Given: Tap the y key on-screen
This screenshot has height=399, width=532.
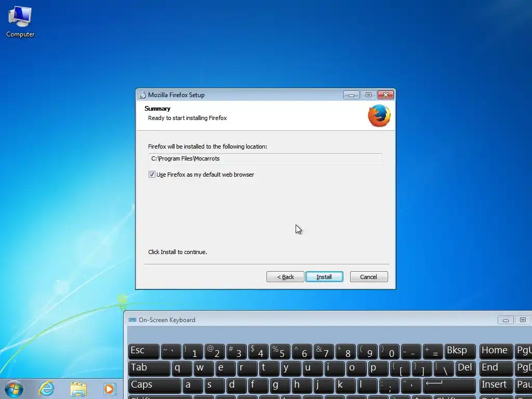Looking at the screenshot, I should [x=291, y=368].
